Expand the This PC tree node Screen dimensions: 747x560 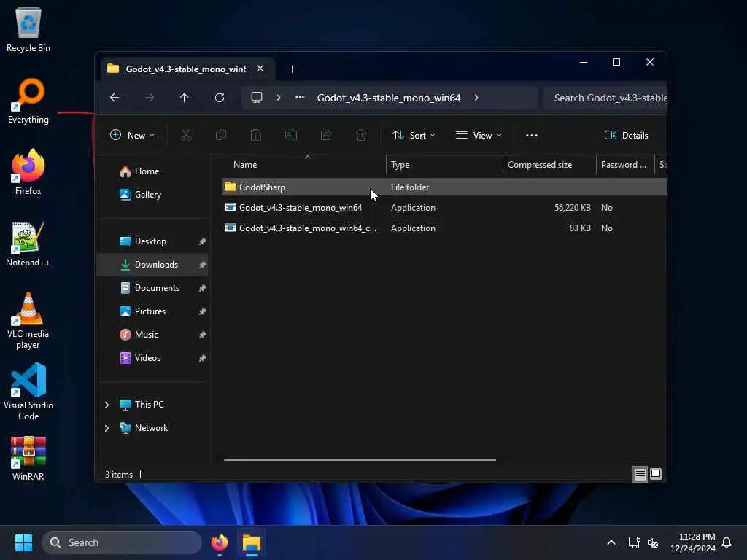107,405
